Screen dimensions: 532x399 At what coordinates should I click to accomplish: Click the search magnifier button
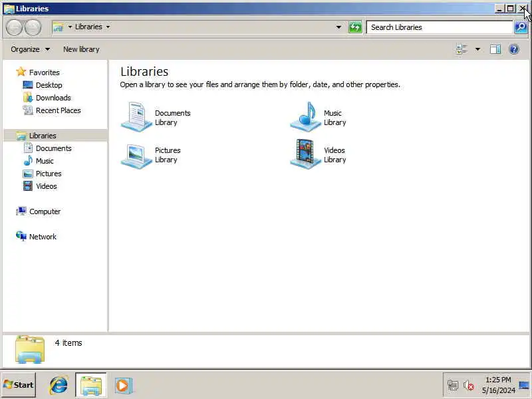coord(521,27)
